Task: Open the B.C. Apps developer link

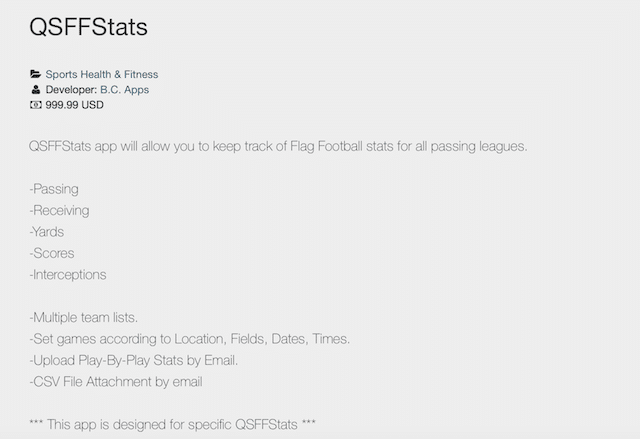Action: (x=124, y=90)
